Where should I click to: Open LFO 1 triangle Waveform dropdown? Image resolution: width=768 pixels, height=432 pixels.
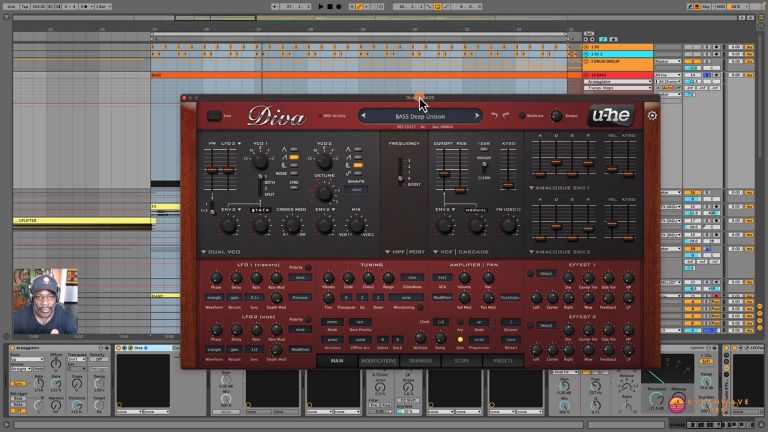(x=214, y=297)
